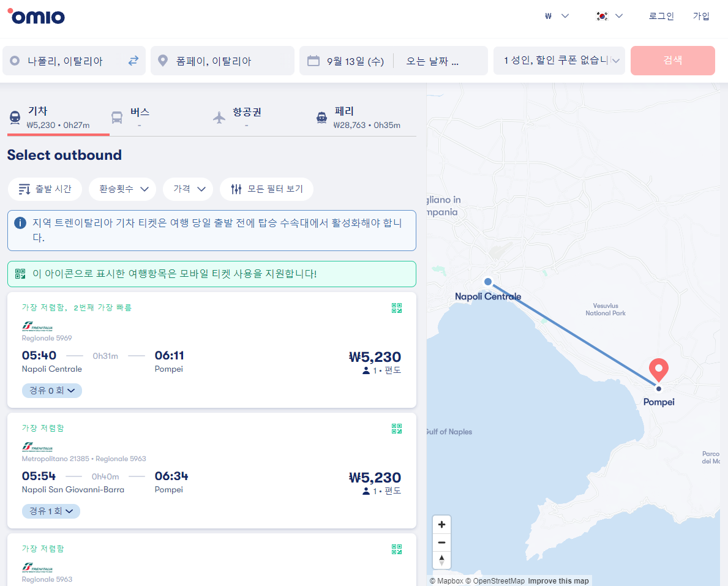Expand 경유 0 회 stop details
728x586 pixels.
click(x=52, y=391)
